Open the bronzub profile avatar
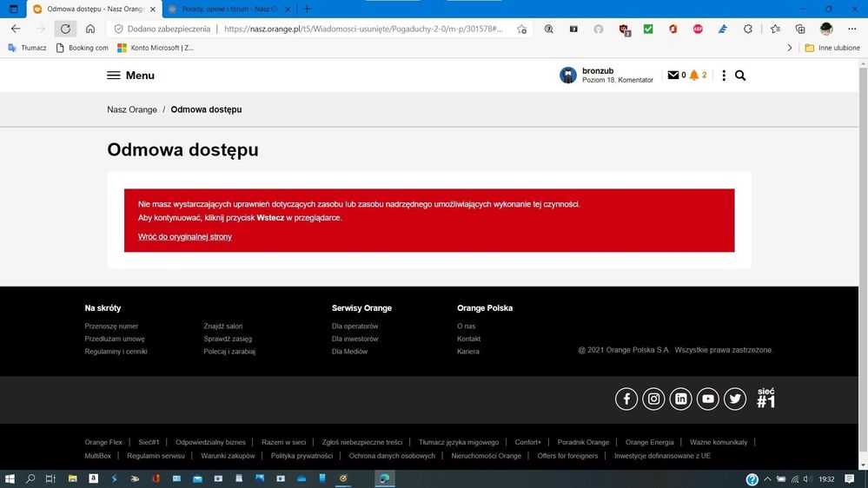Screen dimensions: 868x488 [568, 76]
